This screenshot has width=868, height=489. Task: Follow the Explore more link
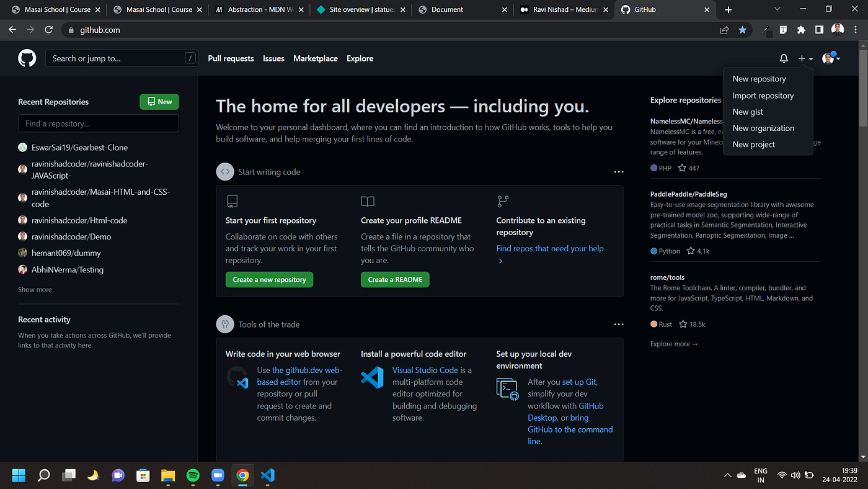[673, 343]
